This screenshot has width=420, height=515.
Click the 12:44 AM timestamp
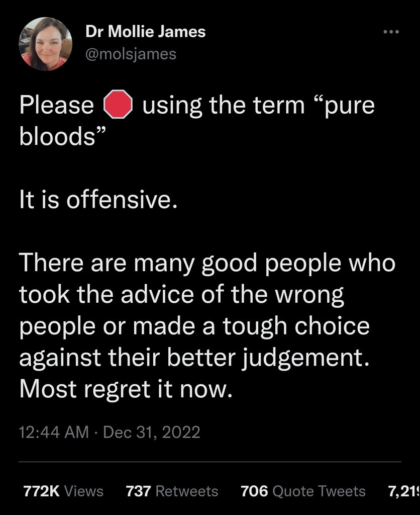54,432
